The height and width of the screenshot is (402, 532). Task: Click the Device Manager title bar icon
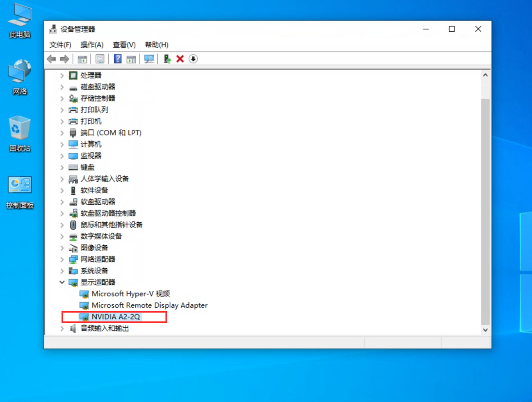[x=53, y=29]
